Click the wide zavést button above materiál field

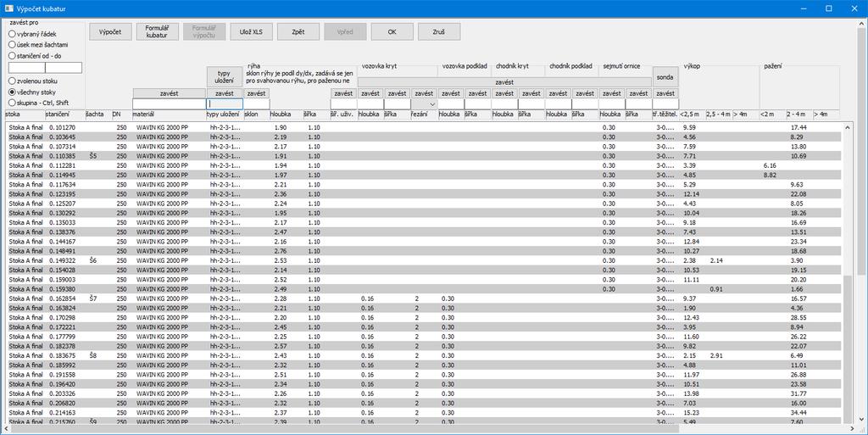[169, 93]
